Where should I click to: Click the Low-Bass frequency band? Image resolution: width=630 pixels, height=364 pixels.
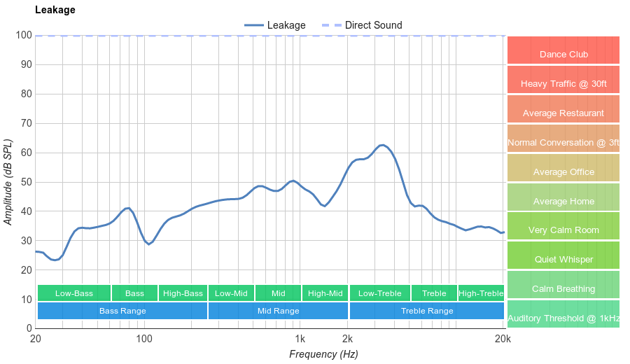pyautogui.click(x=73, y=293)
